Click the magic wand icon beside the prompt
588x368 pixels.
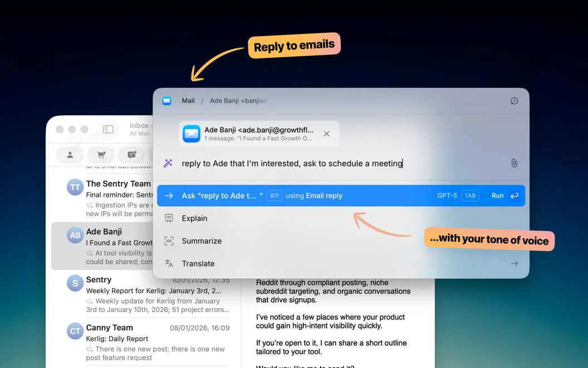(168, 163)
